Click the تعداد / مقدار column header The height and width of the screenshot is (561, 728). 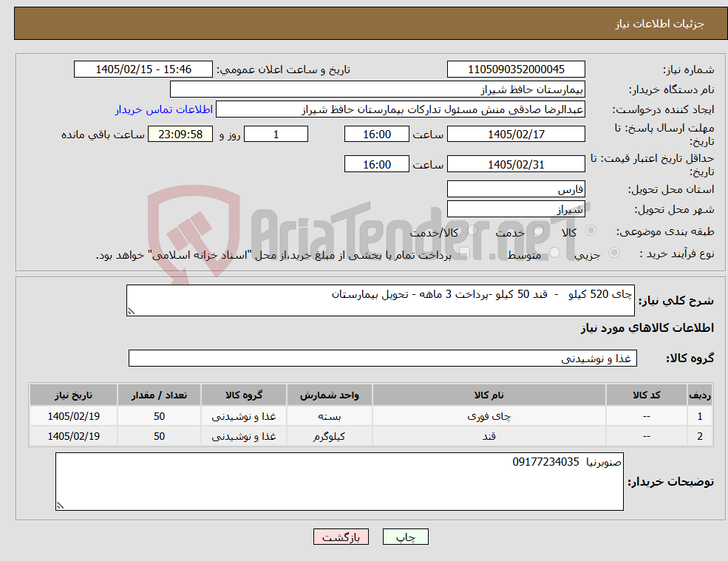click(x=159, y=395)
